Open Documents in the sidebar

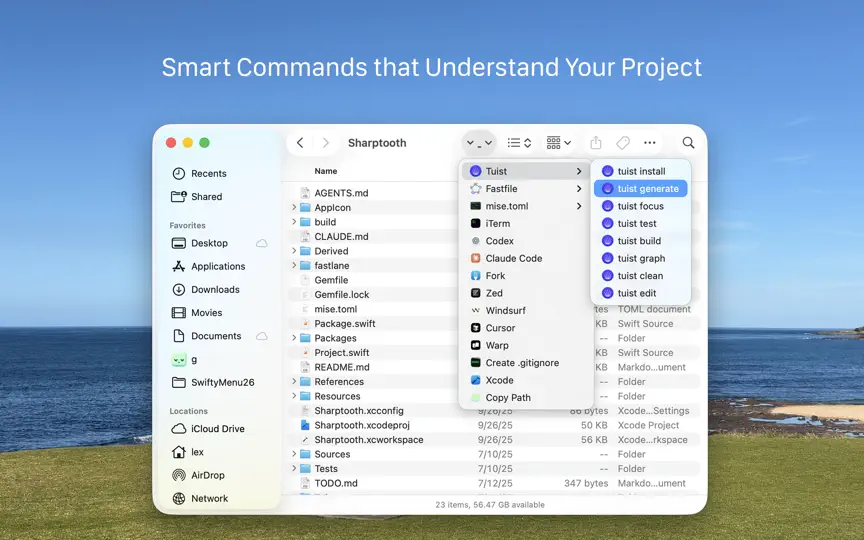219,336
